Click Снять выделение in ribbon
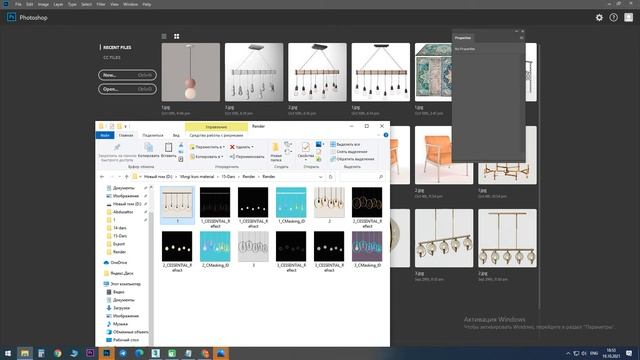Screen dimensions: 640x360 [x=349, y=152]
